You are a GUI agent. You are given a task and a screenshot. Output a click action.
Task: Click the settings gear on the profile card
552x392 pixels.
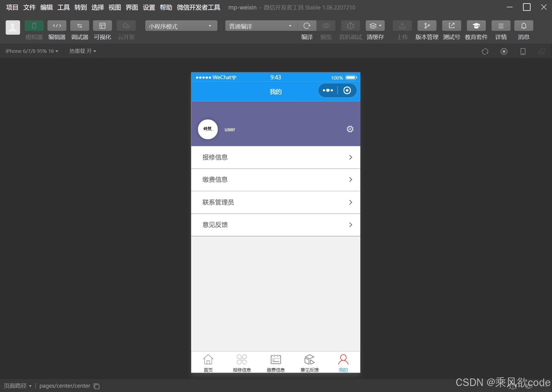[350, 129]
